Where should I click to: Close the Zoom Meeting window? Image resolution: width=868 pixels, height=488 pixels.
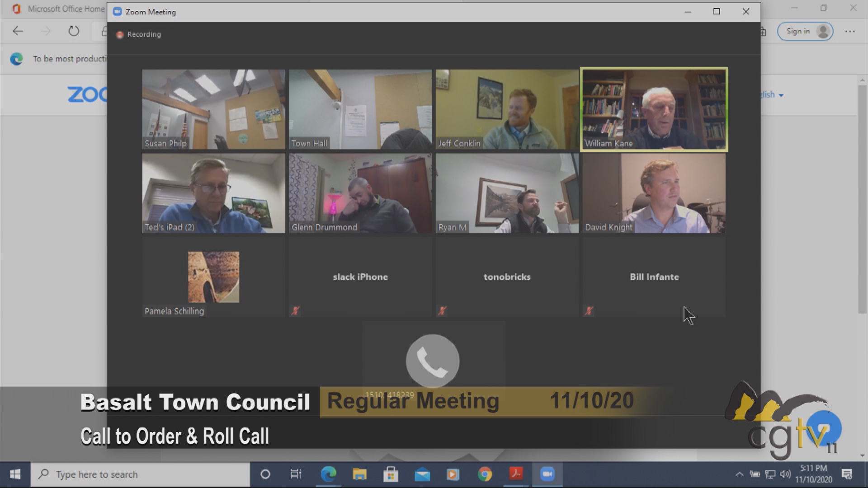coord(746,12)
